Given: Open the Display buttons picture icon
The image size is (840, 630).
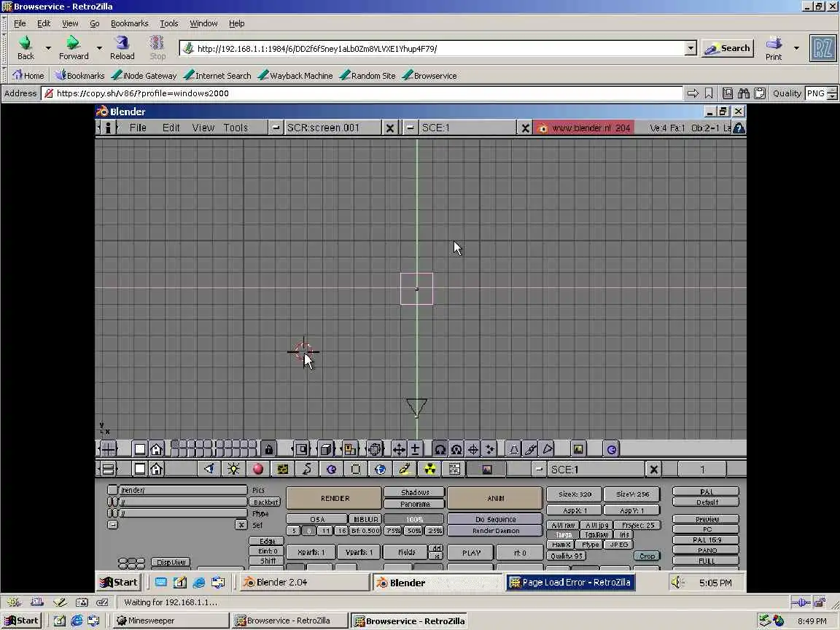Looking at the screenshot, I should (486, 470).
